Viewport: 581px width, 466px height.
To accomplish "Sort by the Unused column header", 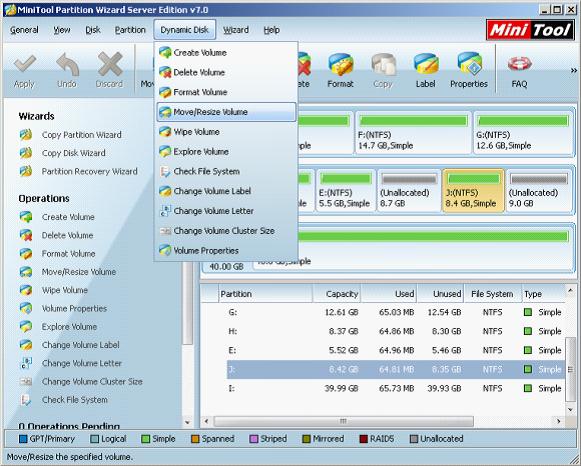I will point(441,294).
